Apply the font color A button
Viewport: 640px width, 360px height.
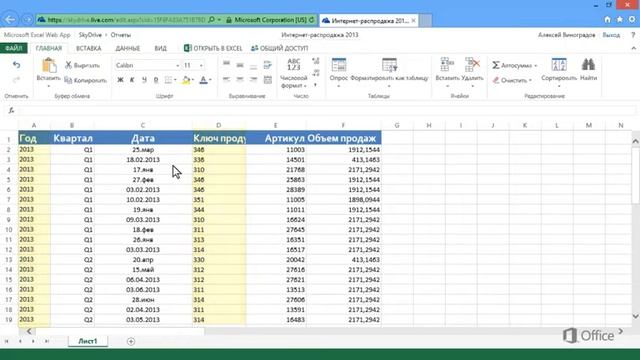coord(203,80)
